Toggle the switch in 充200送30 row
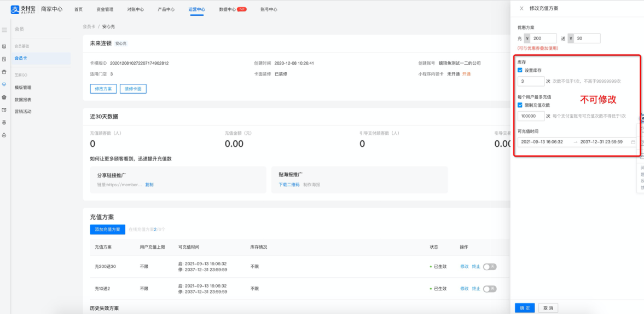This screenshot has width=644, height=314. coord(490,266)
